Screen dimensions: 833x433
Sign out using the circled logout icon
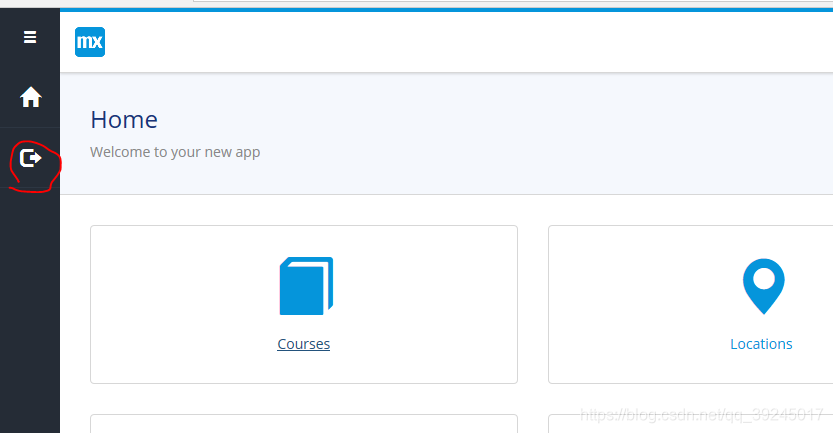click(30, 158)
